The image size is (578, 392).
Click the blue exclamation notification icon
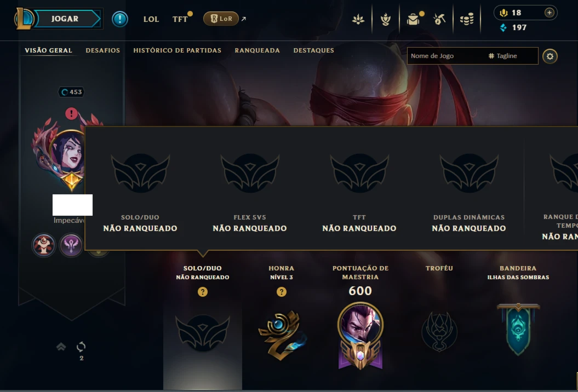(x=120, y=19)
